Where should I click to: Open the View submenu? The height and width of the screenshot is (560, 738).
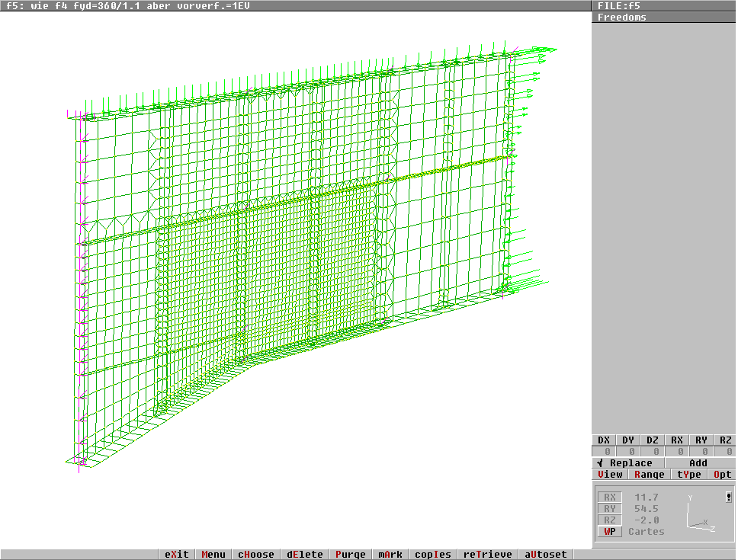pos(611,474)
